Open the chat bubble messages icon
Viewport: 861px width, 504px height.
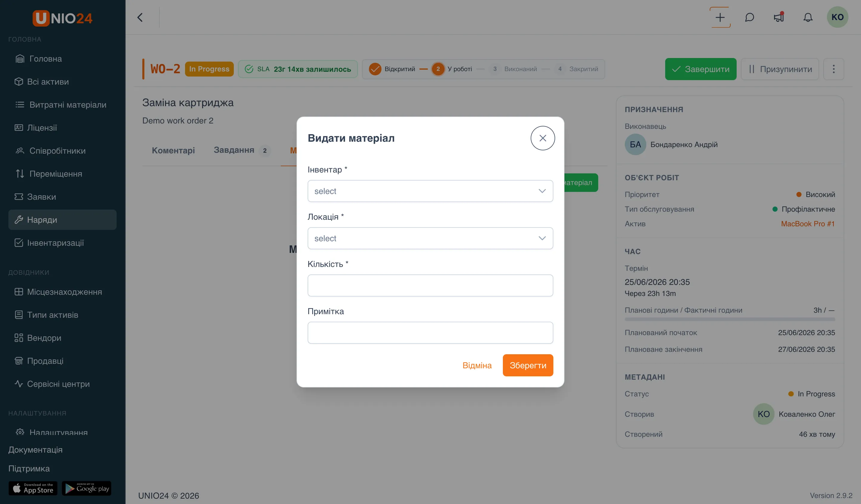coord(749,17)
